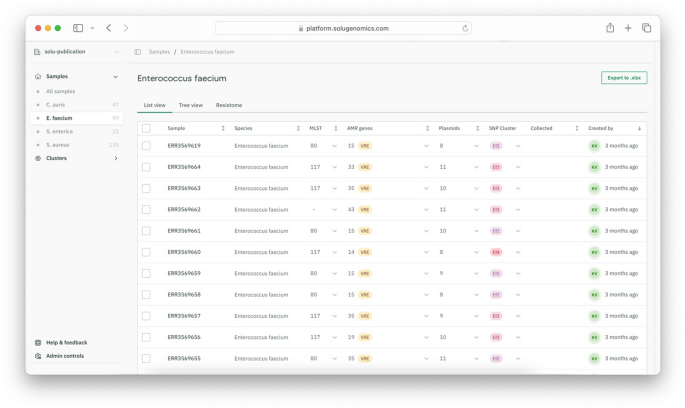The height and width of the screenshot is (408, 685).
Task: Expand the Clusters section chevron
Action: click(x=116, y=158)
